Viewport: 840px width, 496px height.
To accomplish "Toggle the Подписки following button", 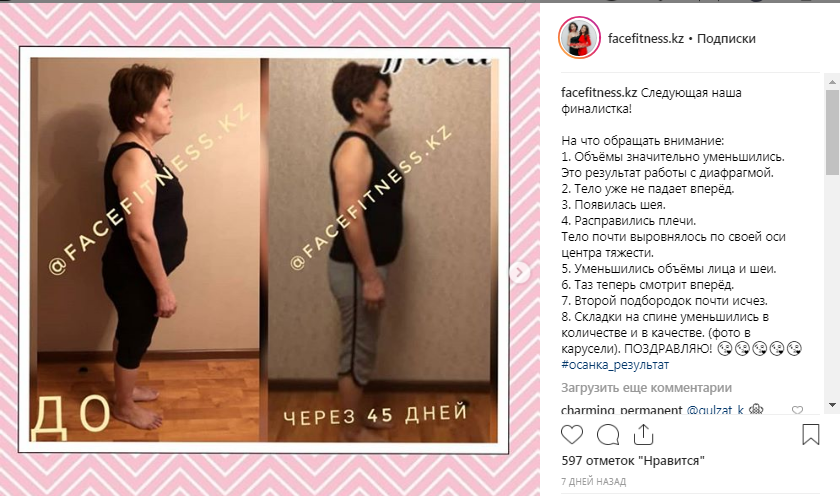I will [x=726, y=39].
